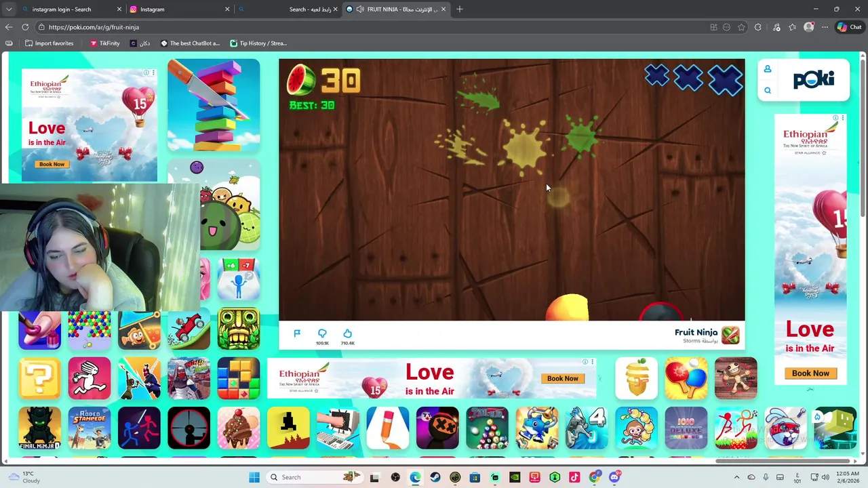Open the pencil drawing game tile

click(388, 428)
